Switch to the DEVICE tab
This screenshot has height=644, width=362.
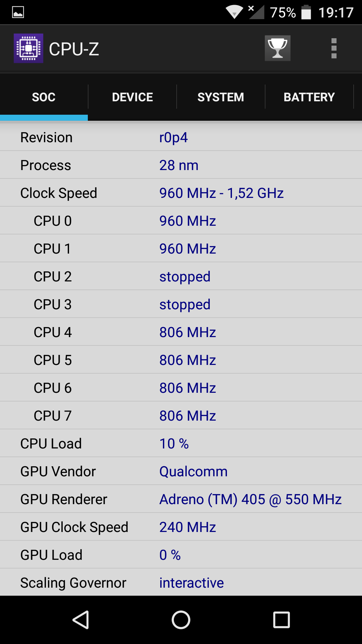coord(132,97)
